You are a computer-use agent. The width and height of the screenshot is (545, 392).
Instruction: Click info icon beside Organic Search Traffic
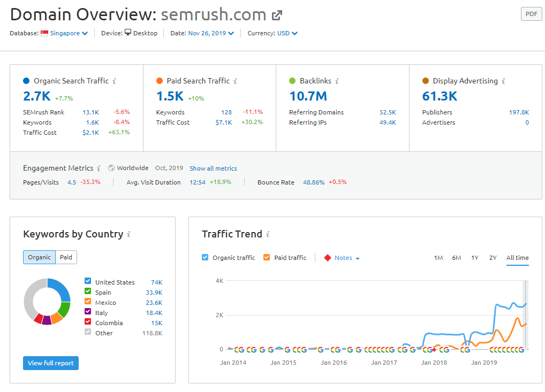(x=114, y=81)
